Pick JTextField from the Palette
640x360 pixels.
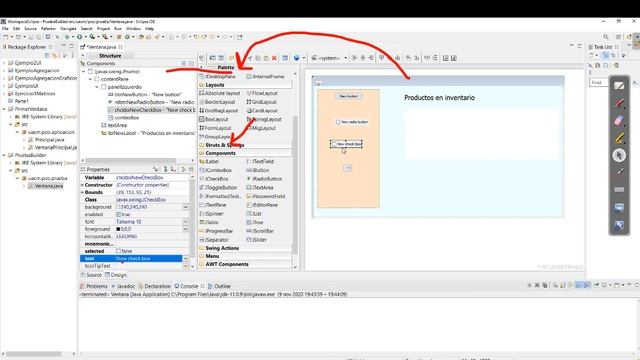[x=260, y=162]
